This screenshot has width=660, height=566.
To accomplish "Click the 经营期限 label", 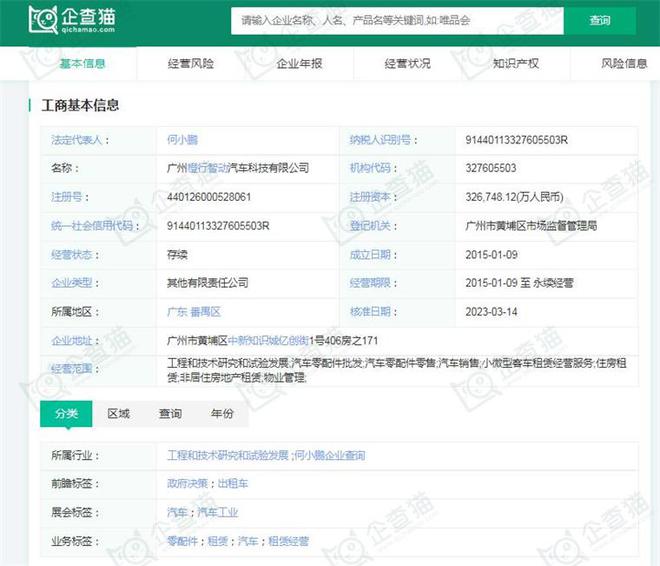I will (370, 283).
